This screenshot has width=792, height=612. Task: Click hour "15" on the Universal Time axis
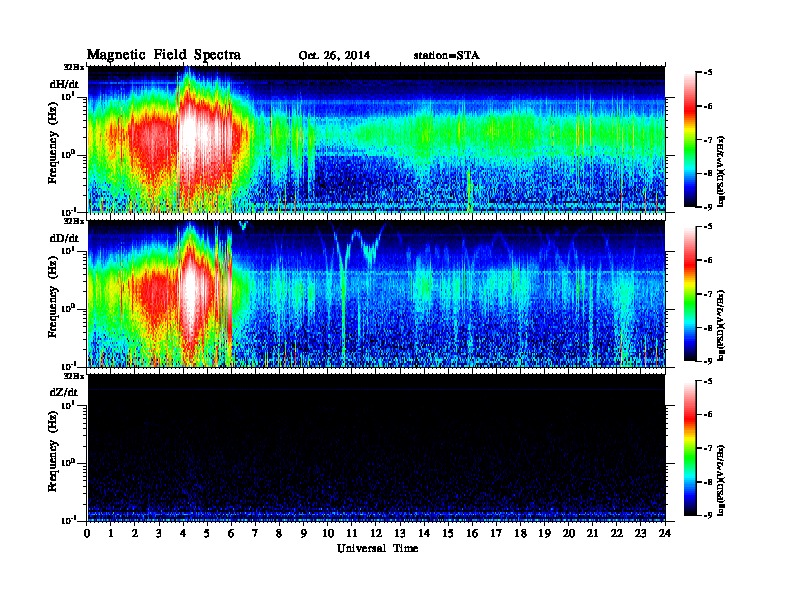point(448,533)
